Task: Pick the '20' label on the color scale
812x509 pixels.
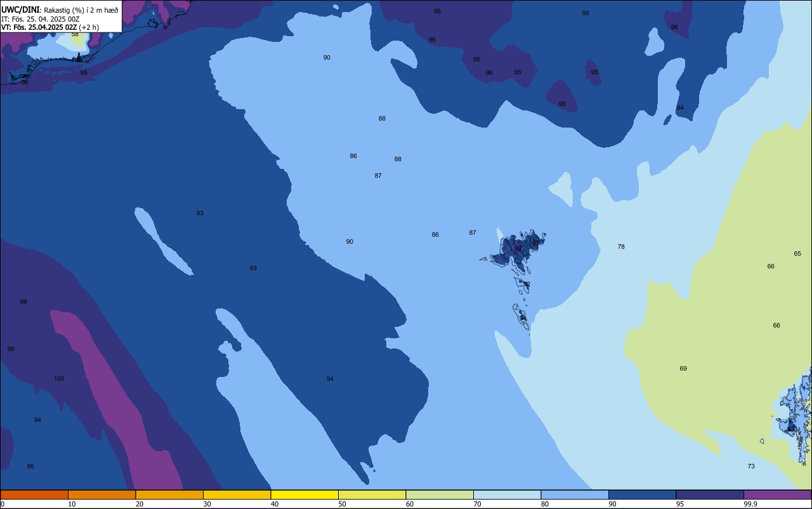Action: coord(139,504)
